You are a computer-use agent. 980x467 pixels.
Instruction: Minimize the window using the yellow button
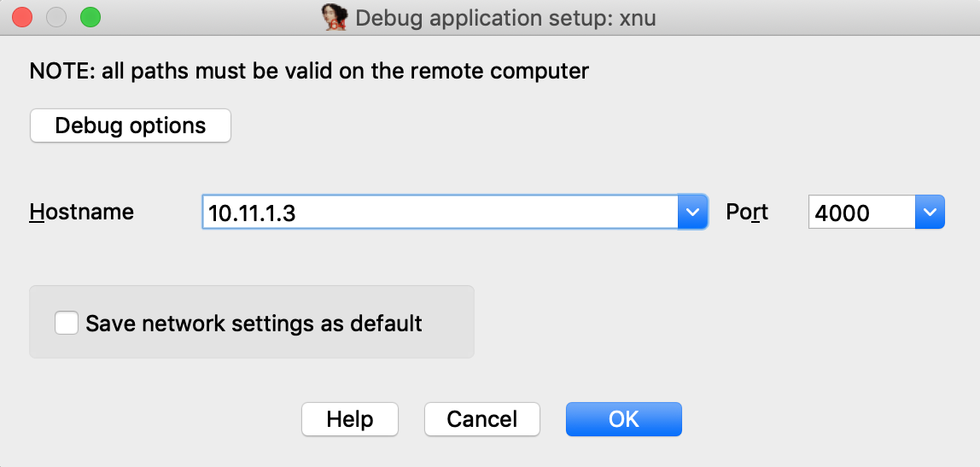pos(55,16)
